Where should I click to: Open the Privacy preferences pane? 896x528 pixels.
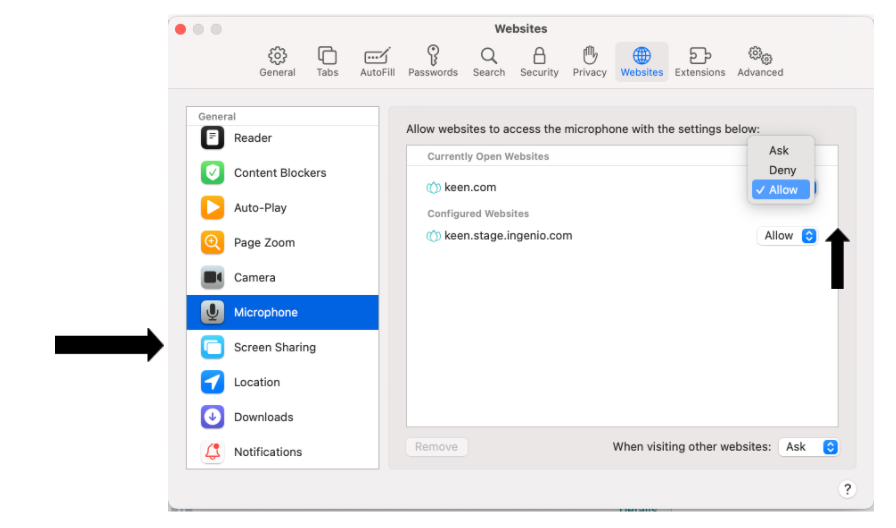point(589,61)
